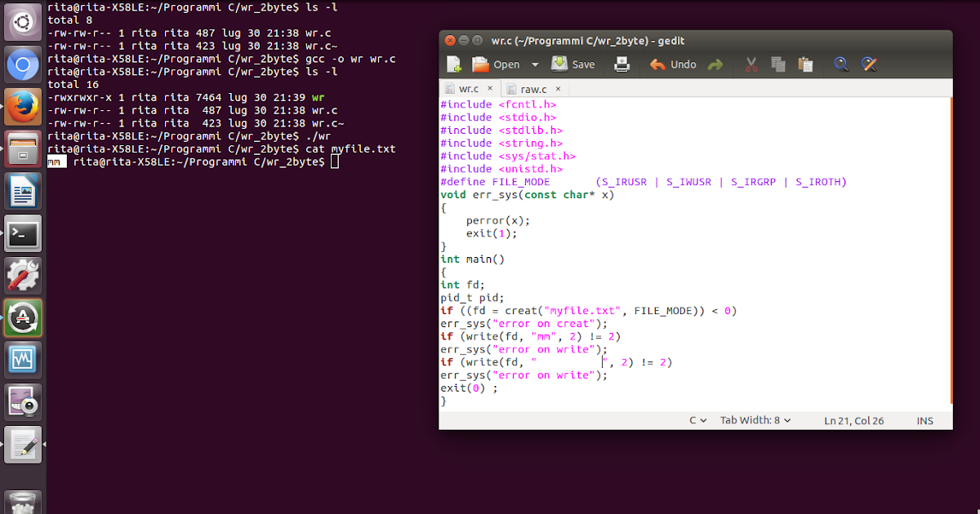980x514 pixels.
Task: Change the language mode via the C dropdown
Action: click(x=696, y=419)
